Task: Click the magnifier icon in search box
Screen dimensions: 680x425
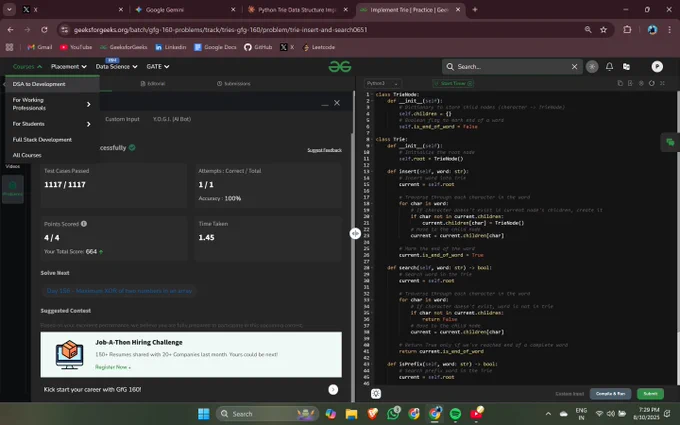Action: coord(450,66)
